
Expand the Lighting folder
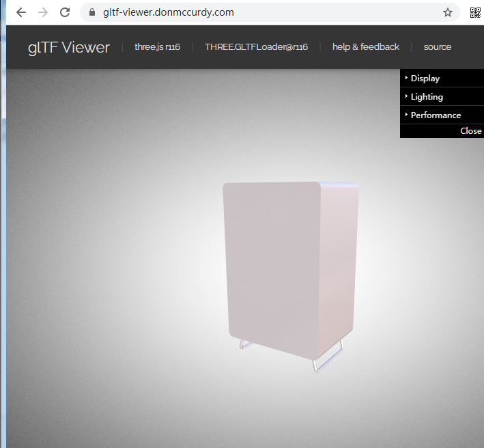coord(442,97)
